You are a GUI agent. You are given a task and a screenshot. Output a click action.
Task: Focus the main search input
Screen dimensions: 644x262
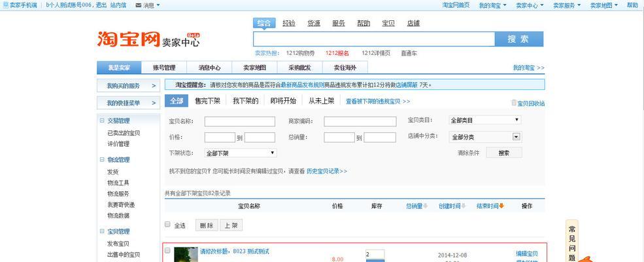coord(374,39)
